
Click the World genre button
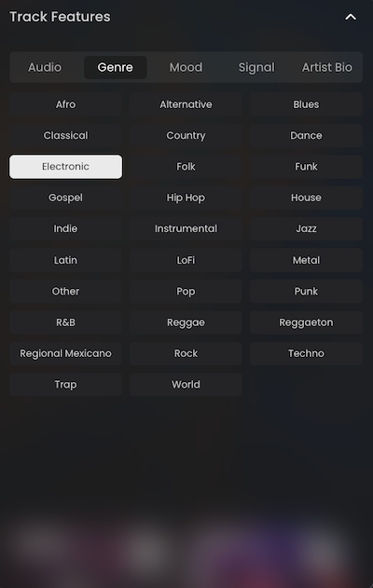(186, 384)
